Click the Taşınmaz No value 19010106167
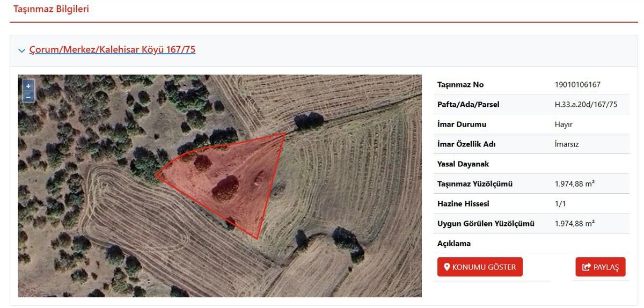The image size is (644, 308). (577, 85)
